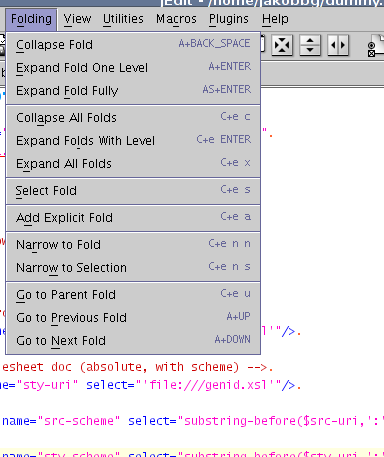Click the "sty-uri" attribute value in the editor
Image resolution: width=384 pixels, height=457 pixels.
point(47,385)
